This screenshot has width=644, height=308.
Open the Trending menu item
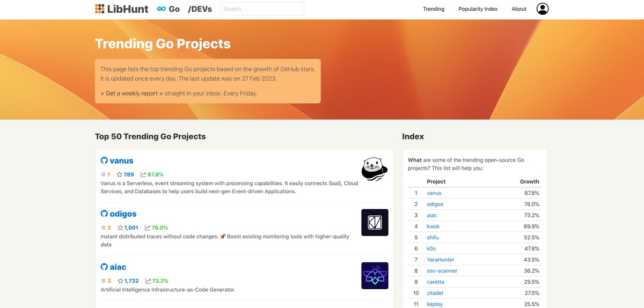(434, 9)
